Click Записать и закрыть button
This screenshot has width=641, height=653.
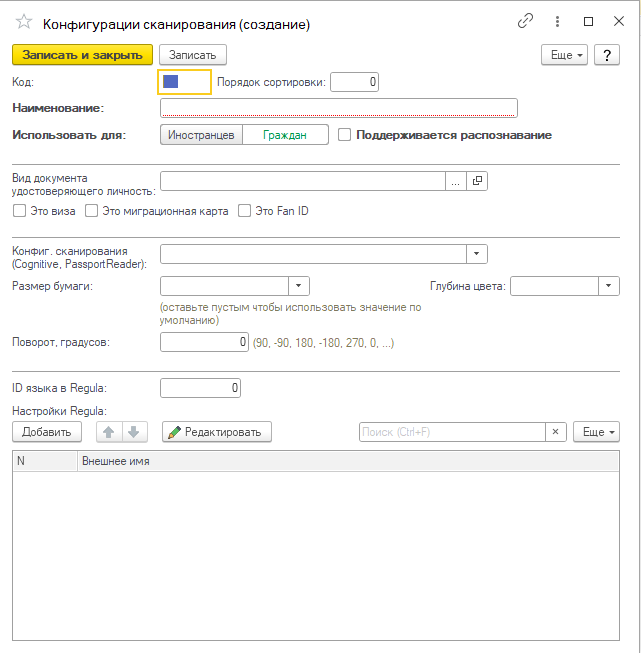[x=82, y=55]
